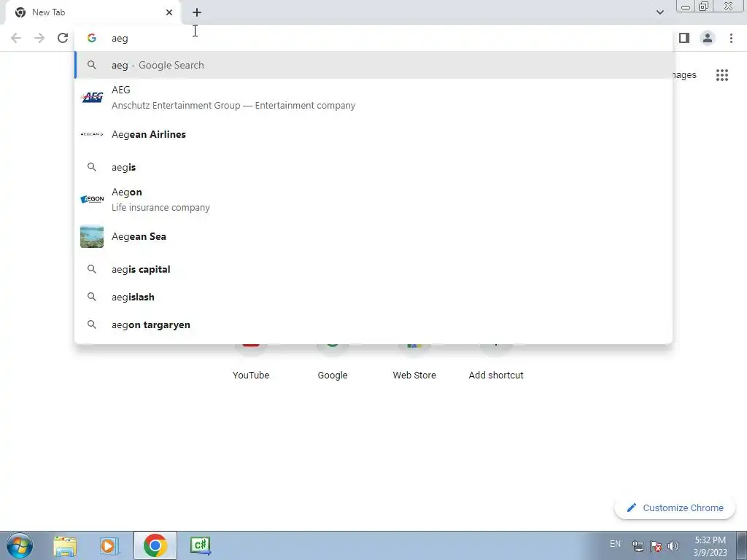Screen dimensions: 747x560
Task: Close the New Tab tab
Action: pos(169,12)
